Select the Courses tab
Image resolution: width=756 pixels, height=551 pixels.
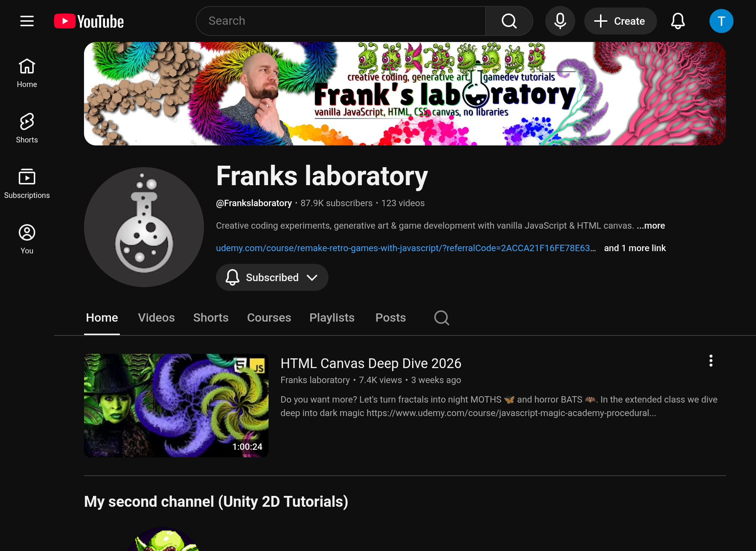click(269, 318)
